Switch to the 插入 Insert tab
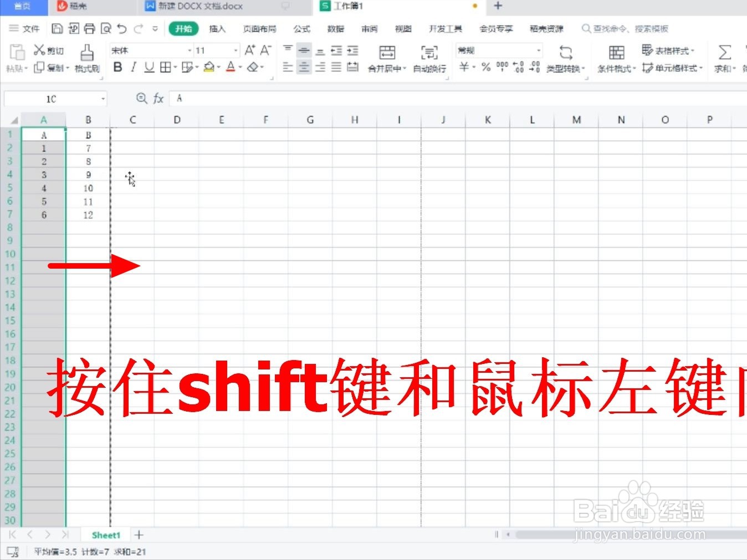The image size is (747, 560). click(217, 29)
